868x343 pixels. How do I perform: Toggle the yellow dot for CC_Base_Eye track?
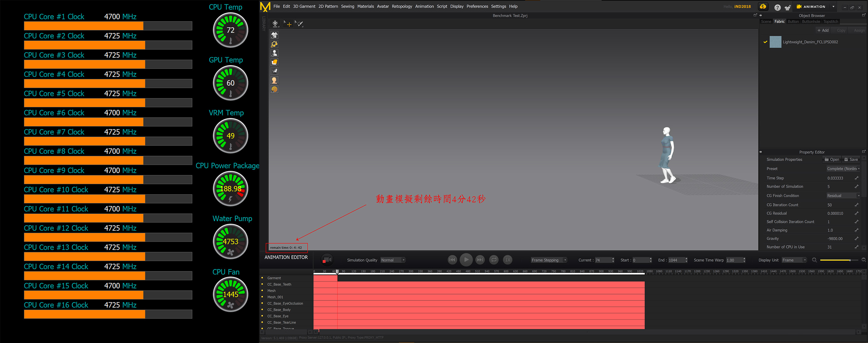pyautogui.click(x=262, y=316)
